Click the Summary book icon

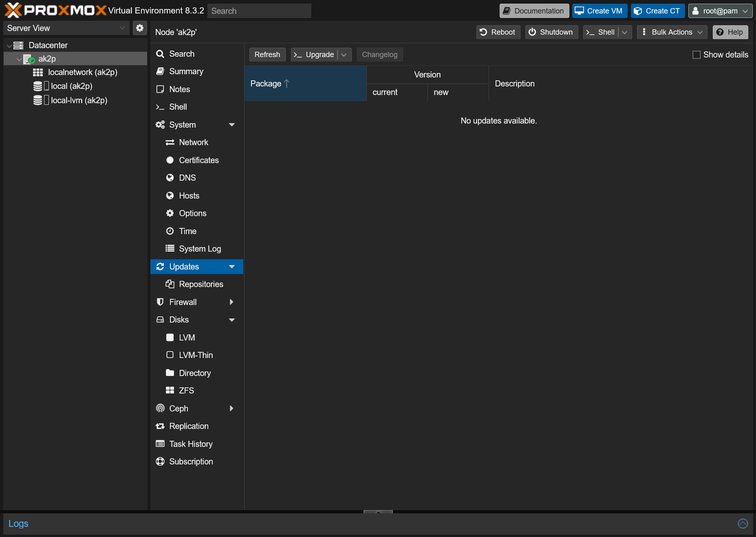pos(160,71)
